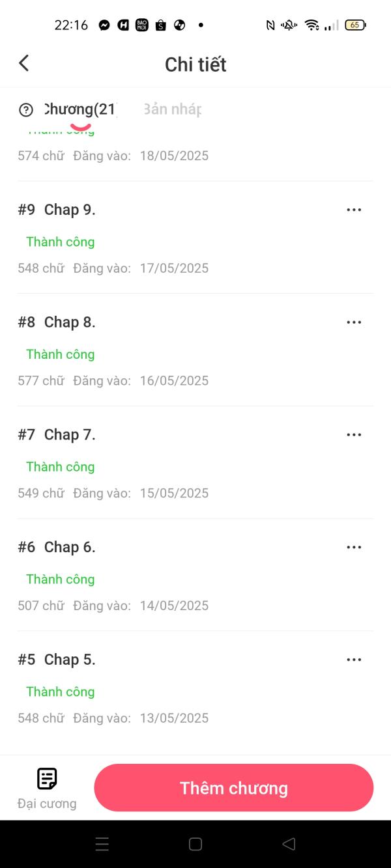Tap the Messenger notification icon in status bar

(104, 25)
